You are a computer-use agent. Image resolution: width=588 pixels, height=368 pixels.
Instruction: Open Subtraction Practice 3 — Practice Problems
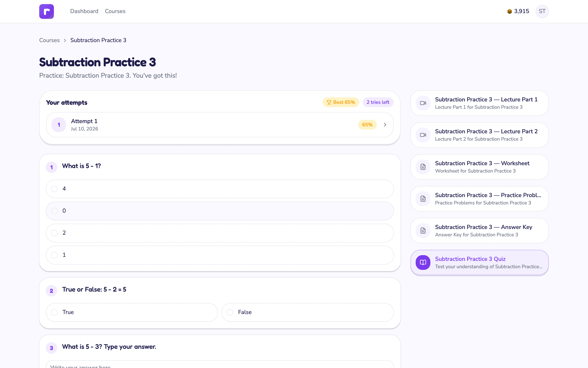click(479, 199)
